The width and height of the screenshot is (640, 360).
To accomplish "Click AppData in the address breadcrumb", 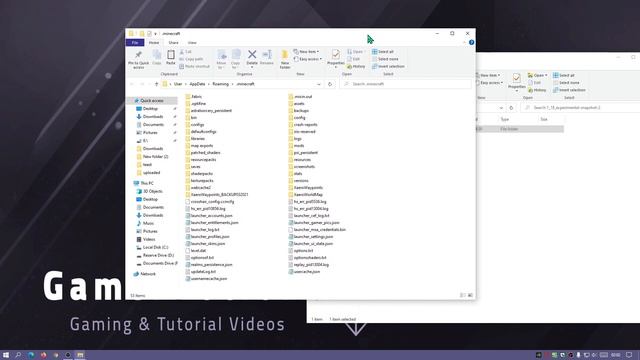I will (197, 84).
